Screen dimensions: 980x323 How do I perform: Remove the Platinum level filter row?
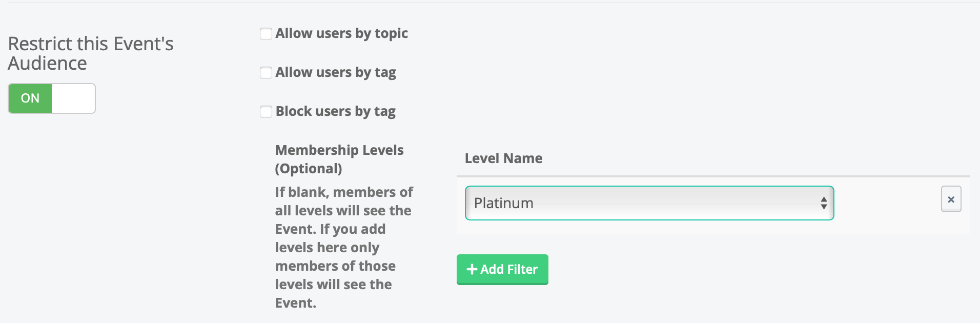(x=951, y=199)
